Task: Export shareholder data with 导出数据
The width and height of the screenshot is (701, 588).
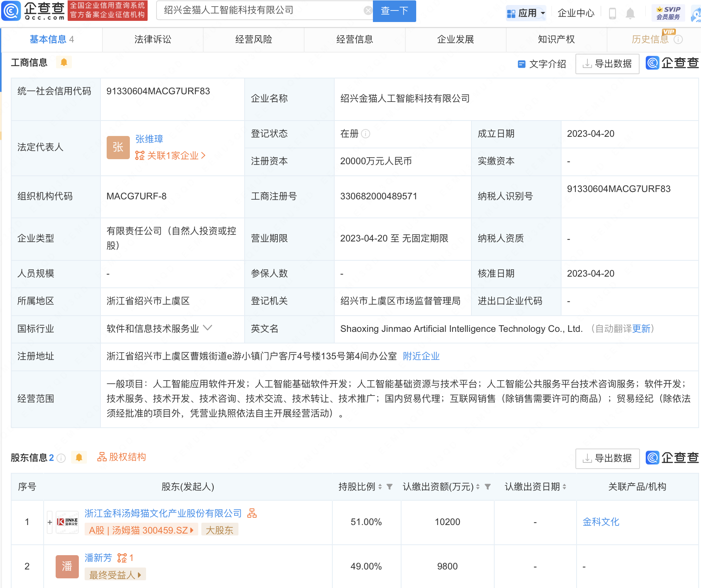Action: point(607,459)
